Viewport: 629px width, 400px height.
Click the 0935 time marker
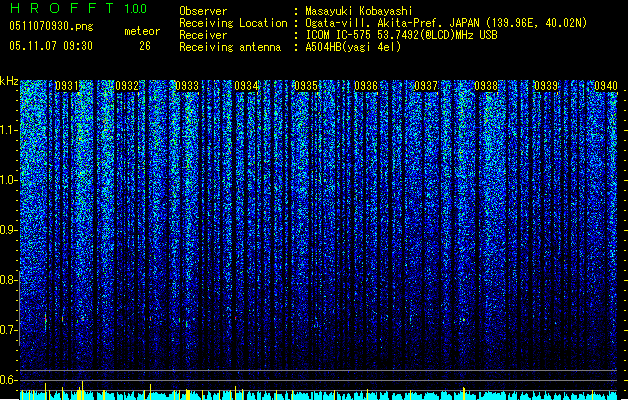306,86
